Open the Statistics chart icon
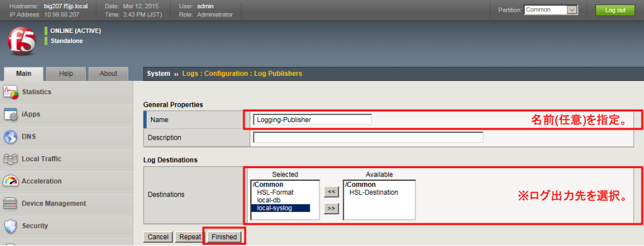Screen dimensions: 644x246 11,92
